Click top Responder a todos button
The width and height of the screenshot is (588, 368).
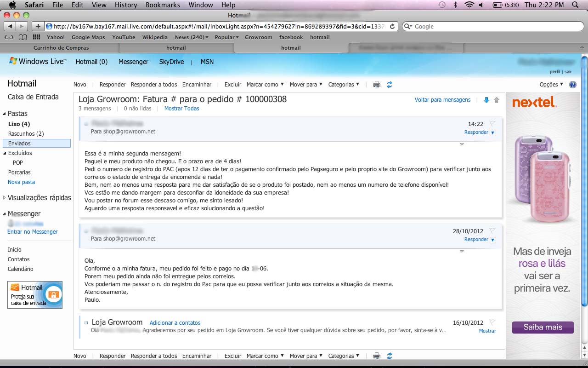(154, 84)
